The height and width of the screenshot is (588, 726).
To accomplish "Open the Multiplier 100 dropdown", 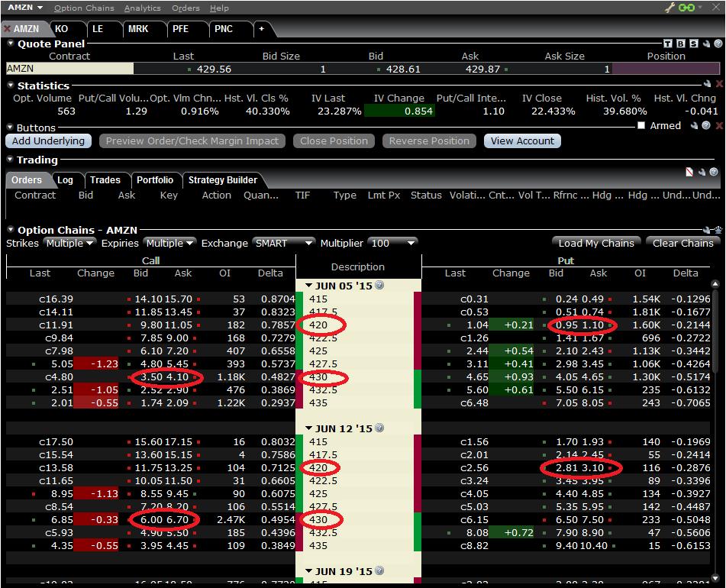I will point(392,243).
